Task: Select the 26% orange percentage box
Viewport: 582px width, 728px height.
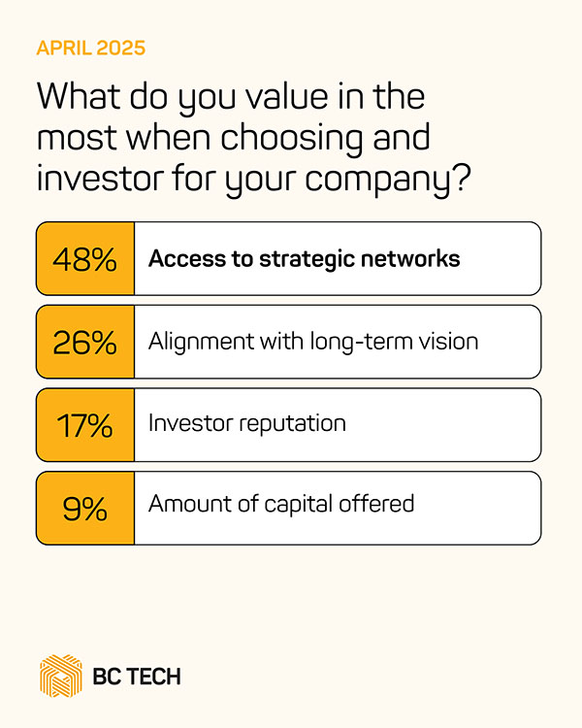Action: click(x=85, y=342)
